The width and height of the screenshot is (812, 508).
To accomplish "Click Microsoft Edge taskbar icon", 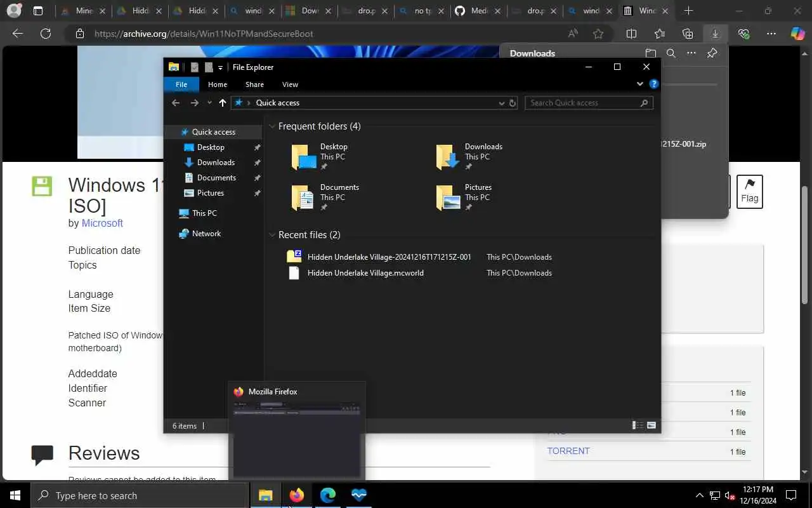I will (x=327, y=495).
